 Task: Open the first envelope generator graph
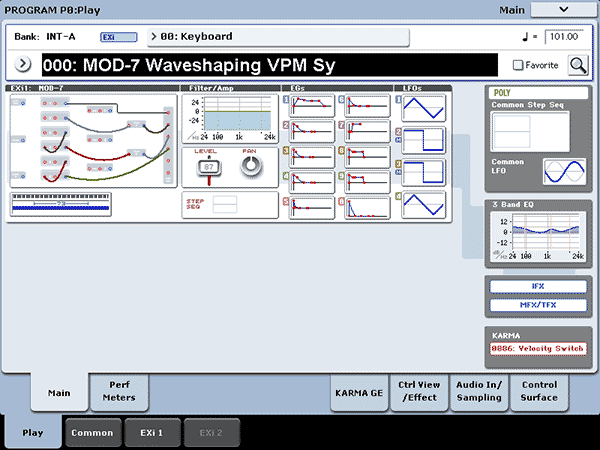pos(312,107)
